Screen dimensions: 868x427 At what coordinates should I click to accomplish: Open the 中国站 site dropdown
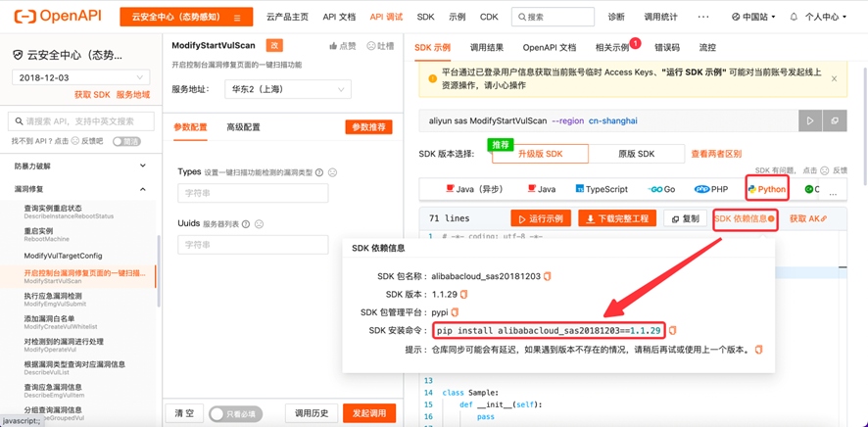pyautogui.click(x=752, y=18)
